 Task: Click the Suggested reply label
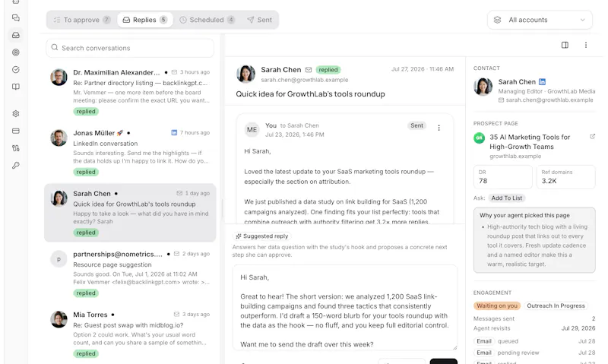[262, 236]
